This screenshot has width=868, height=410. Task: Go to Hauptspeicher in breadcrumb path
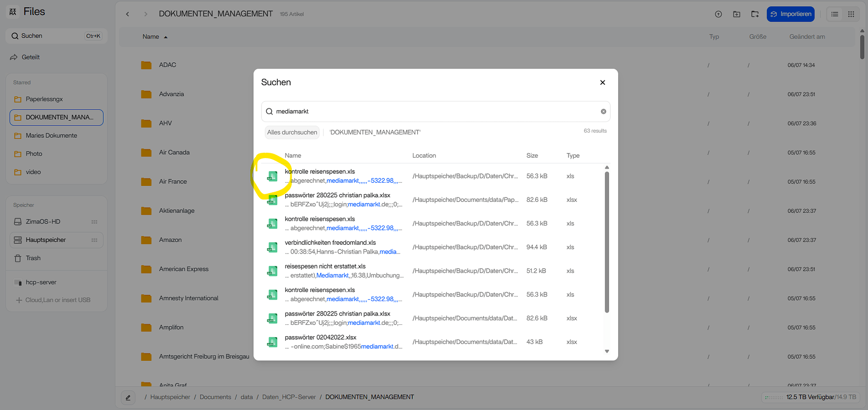(x=170, y=397)
